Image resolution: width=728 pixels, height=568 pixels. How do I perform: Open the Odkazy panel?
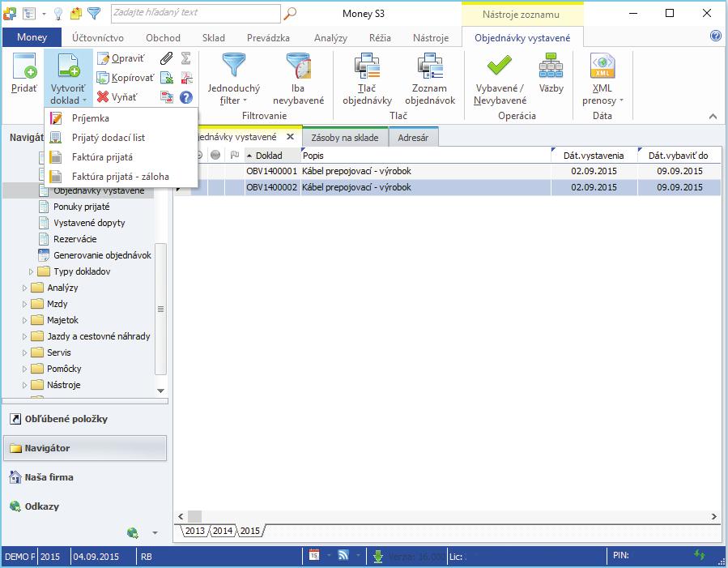85,506
